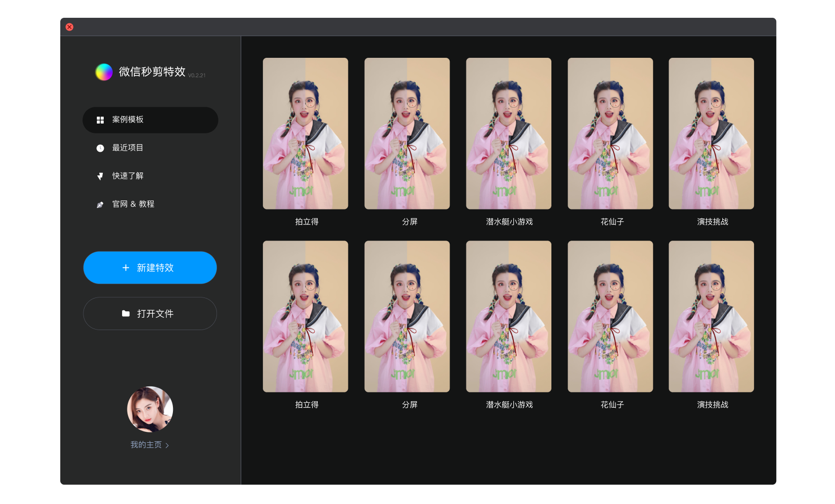Screen dimensions: 835x504
Task: Click the grid icon beside 案例模板
Action: (100, 120)
